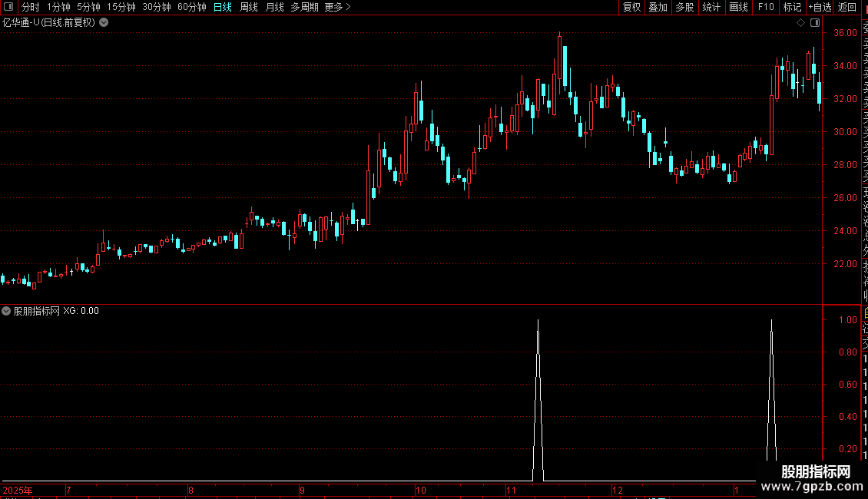This screenshot has width=868, height=499.
Task: Click month 8 marker on the time axis
Action: (x=190, y=490)
